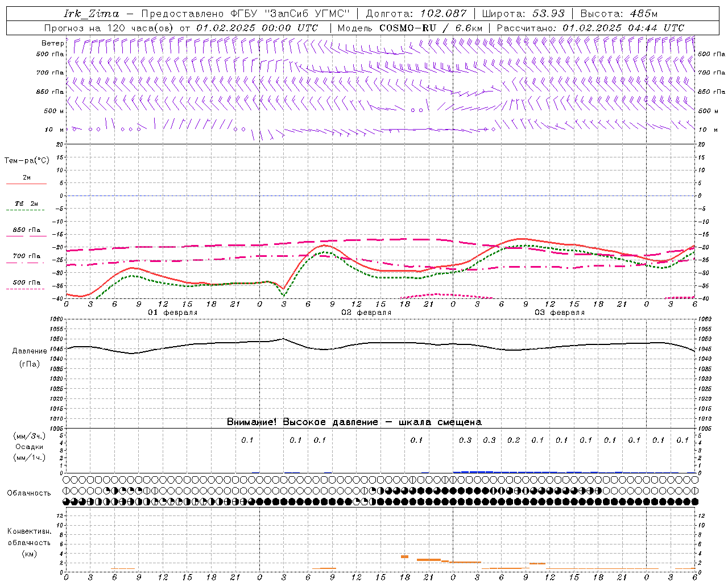
Task: Select the "Конвективн." convective cloud label
Action: [29, 531]
